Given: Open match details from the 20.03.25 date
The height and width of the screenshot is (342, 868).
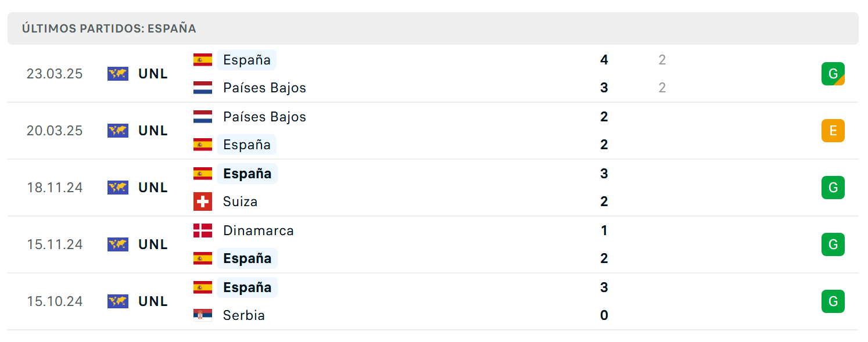Looking at the screenshot, I should pos(55,131).
